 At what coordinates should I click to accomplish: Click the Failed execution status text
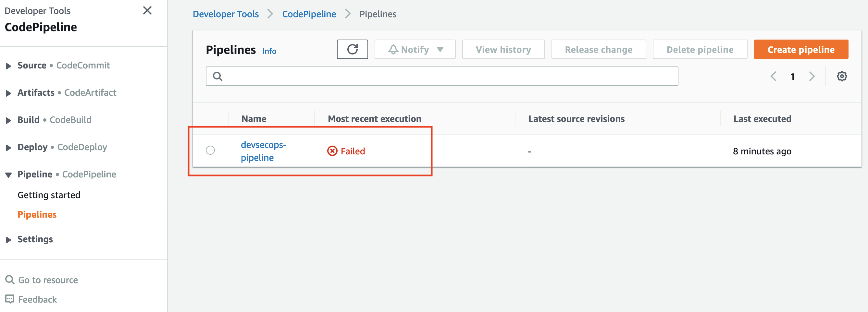click(x=353, y=151)
